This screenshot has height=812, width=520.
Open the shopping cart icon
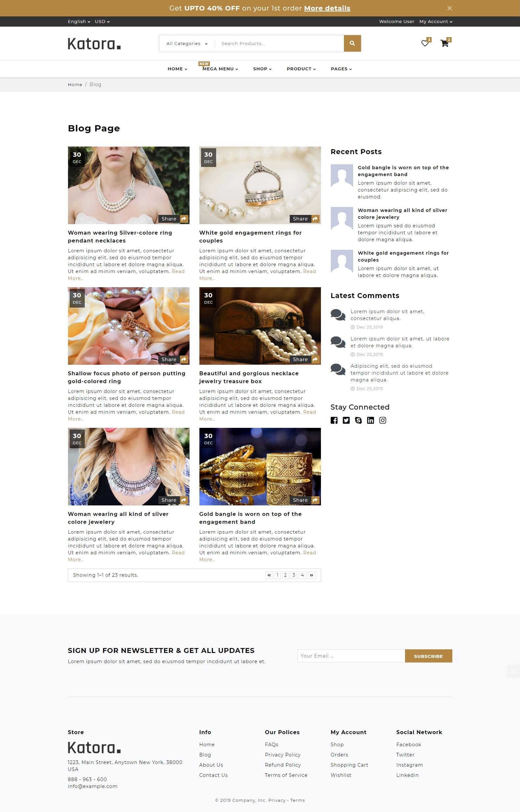point(444,43)
